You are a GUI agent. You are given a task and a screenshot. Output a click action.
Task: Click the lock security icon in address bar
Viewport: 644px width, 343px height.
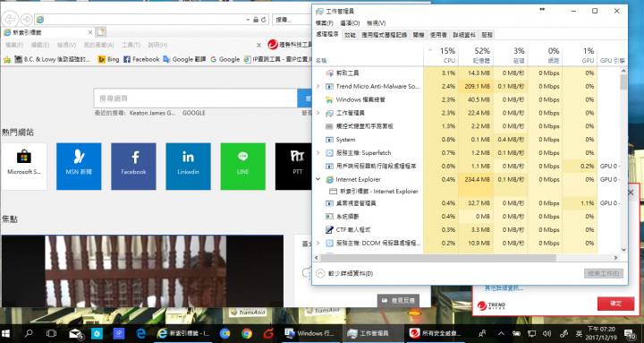[x=256, y=20]
